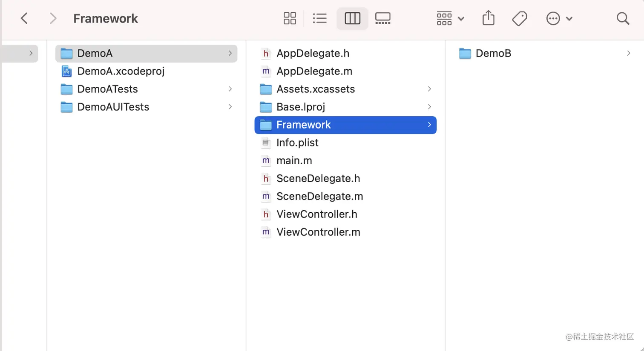The height and width of the screenshot is (351, 644).
Task: Click the forward navigation arrow
Action: [53, 18]
